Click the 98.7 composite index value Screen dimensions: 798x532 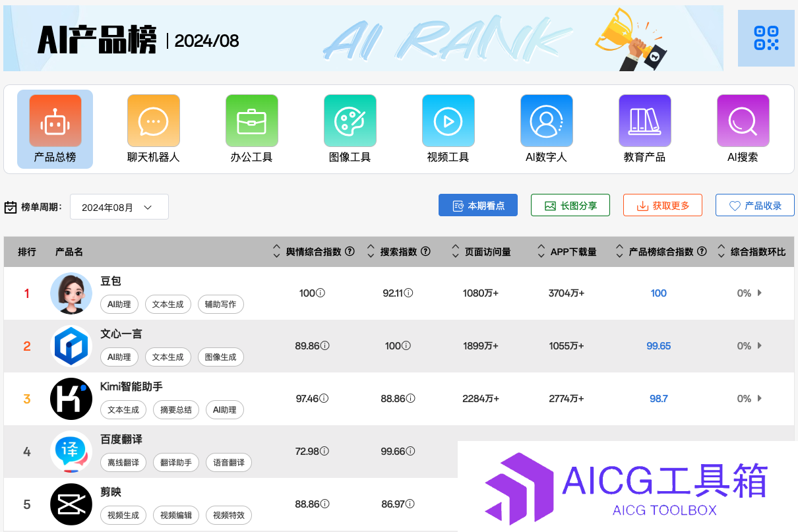tap(659, 399)
